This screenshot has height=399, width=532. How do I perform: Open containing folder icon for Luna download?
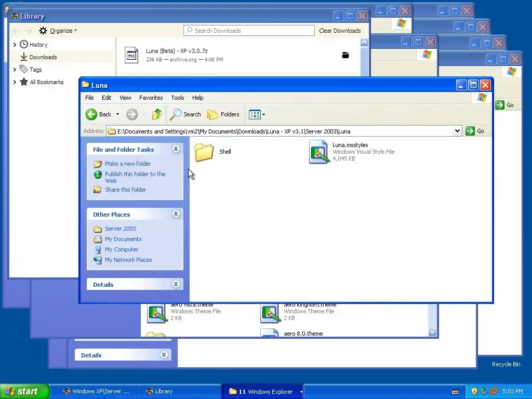point(345,55)
